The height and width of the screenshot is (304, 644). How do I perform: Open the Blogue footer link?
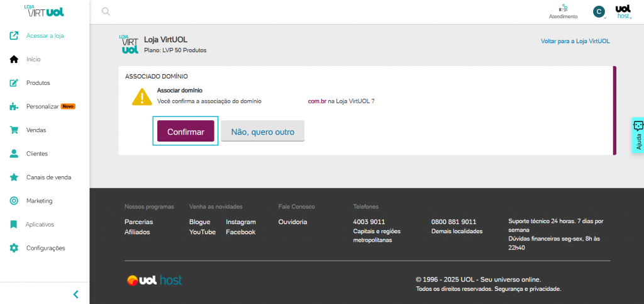click(x=199, y=222)
